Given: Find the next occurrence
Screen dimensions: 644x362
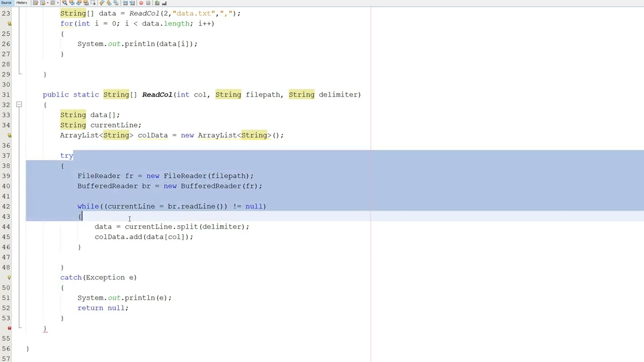Looking at the screenshot, I should click(79, 3).
